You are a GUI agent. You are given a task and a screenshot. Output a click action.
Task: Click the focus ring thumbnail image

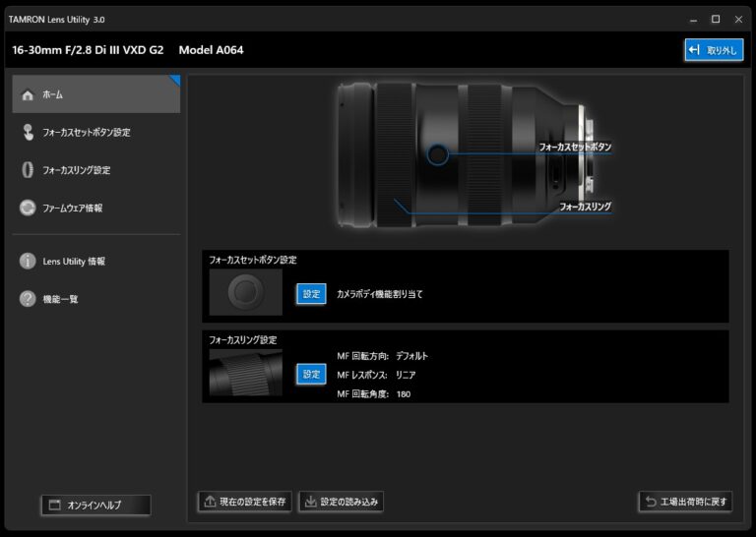click(x=245, y=373)
